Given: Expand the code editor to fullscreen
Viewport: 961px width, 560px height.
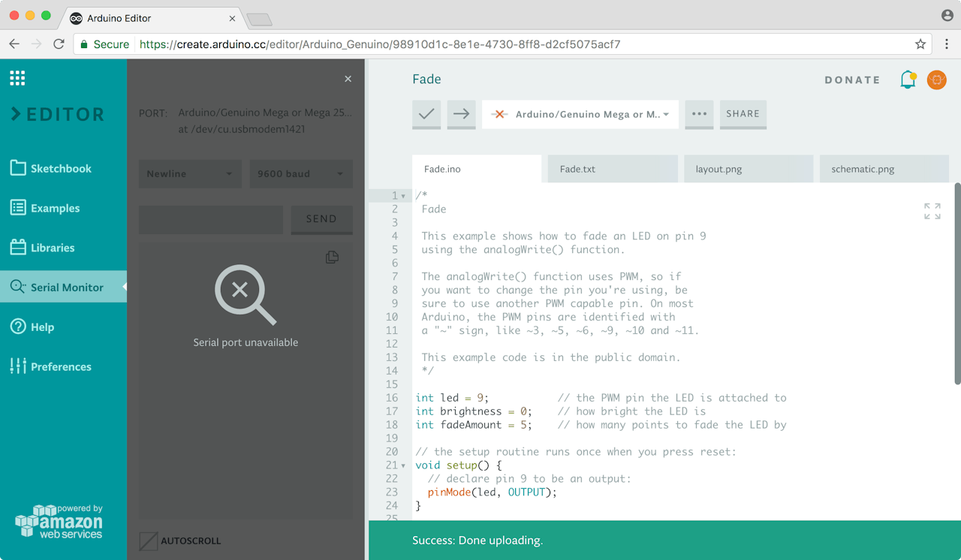Looking at the screenshot, I should pyautogui.click(x=932, y=211).
